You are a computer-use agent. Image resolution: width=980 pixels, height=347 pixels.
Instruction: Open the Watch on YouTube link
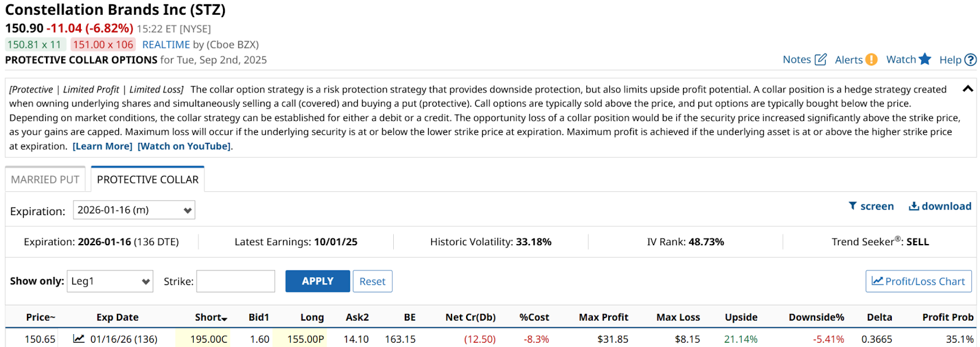click(184, 147)
